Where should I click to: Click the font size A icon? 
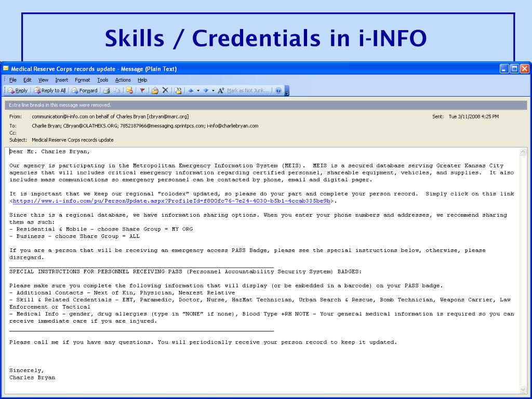(x=221, y=90)
